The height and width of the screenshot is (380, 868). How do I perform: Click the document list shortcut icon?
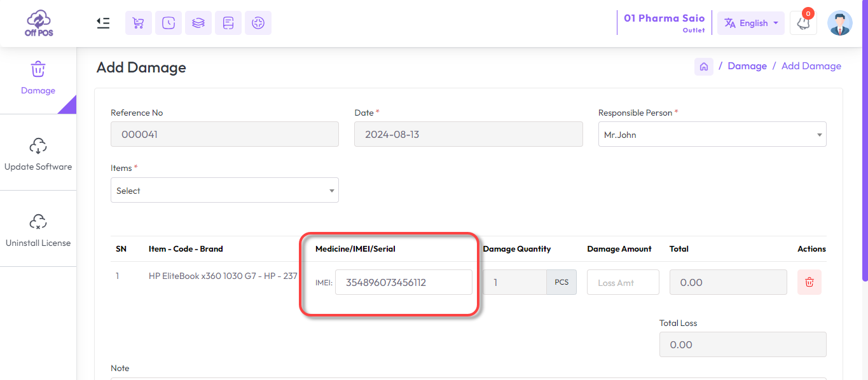click(228, 23)
